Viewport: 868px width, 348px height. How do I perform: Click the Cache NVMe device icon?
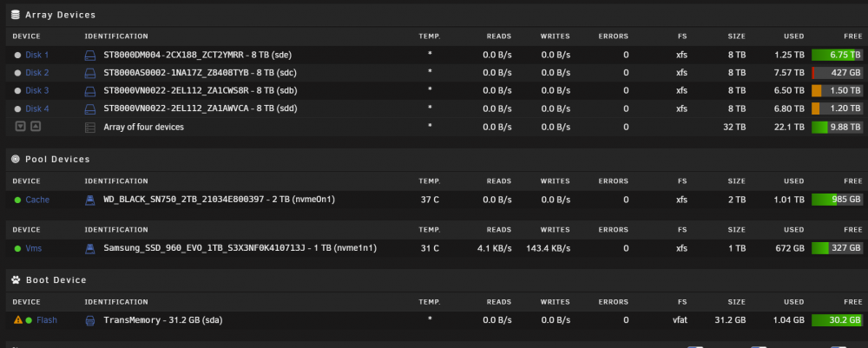(89, 200)
